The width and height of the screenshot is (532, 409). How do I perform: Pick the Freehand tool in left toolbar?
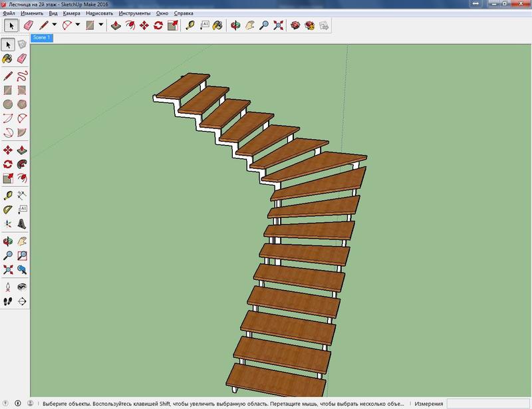22,75
